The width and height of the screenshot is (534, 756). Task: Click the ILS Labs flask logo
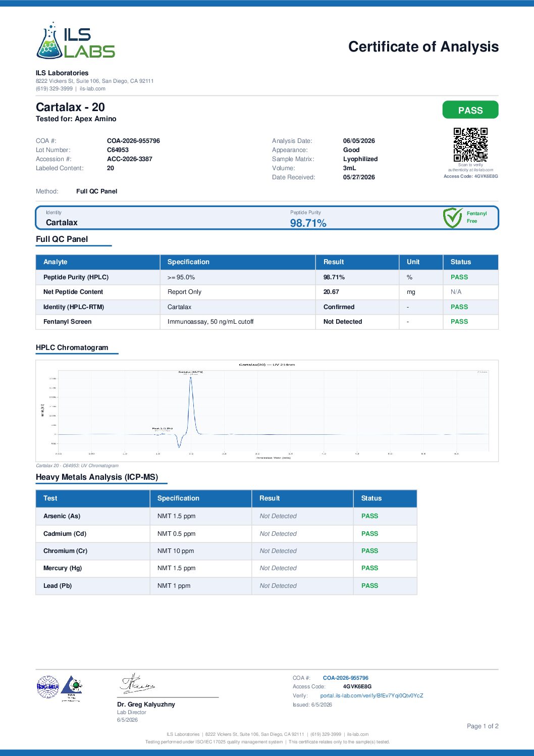(x=76, y=40)
